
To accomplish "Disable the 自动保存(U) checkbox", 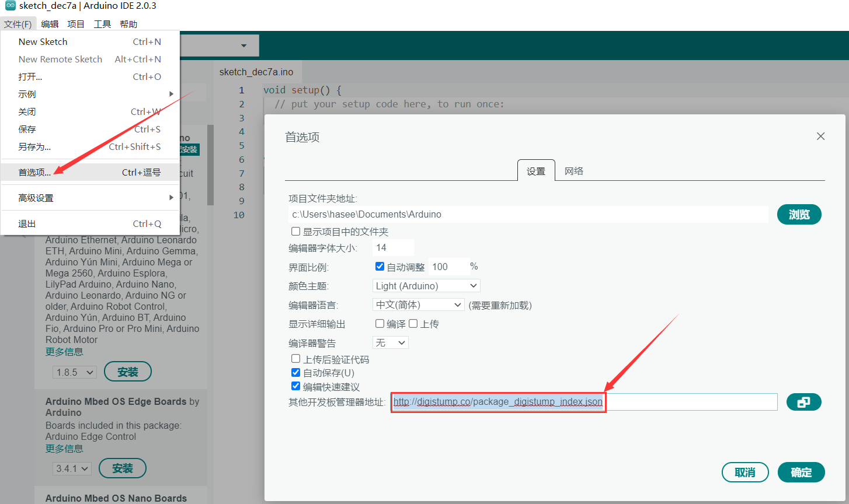I will tap(296, 373).
